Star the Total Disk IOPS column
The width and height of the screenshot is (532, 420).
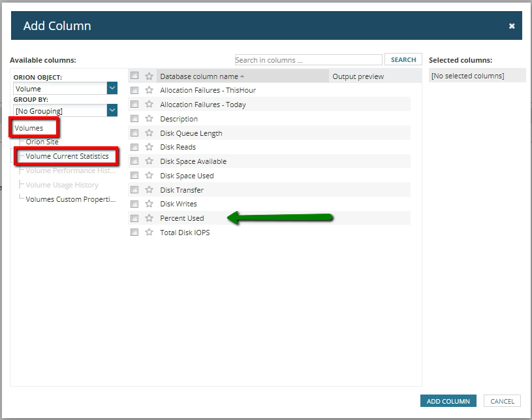pos(149,233)
